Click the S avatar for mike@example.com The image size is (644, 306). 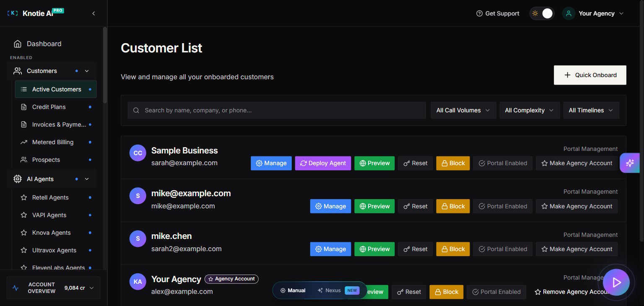pyautogui.click(x=138, y=196)
